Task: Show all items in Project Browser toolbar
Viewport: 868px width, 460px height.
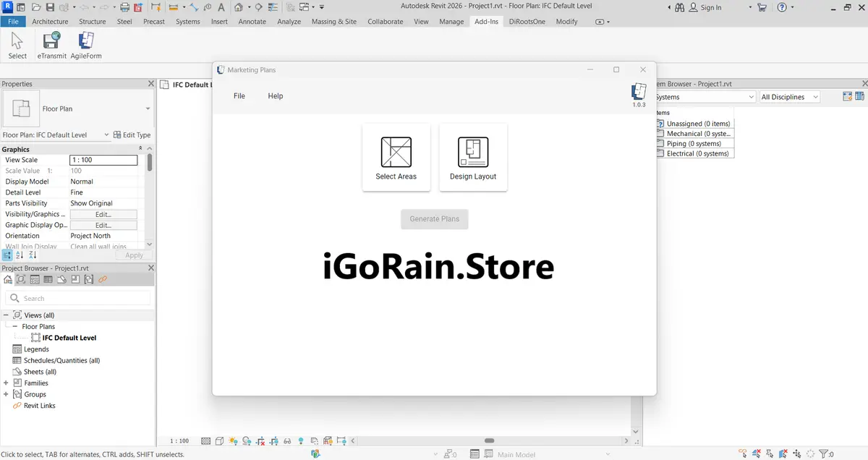Action: [x=8, y=279]
